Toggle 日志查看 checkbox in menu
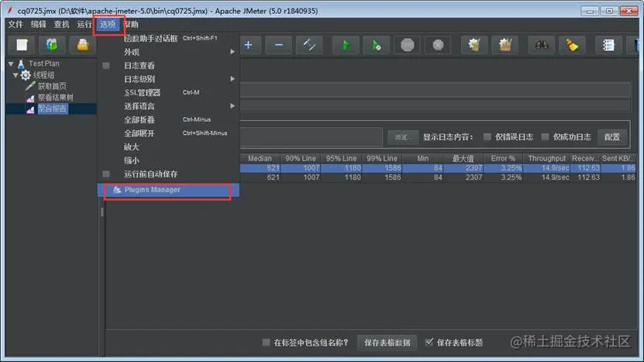The height and width of the screenshot is (362, 644). pyautogui.click(x=106, y=66)
